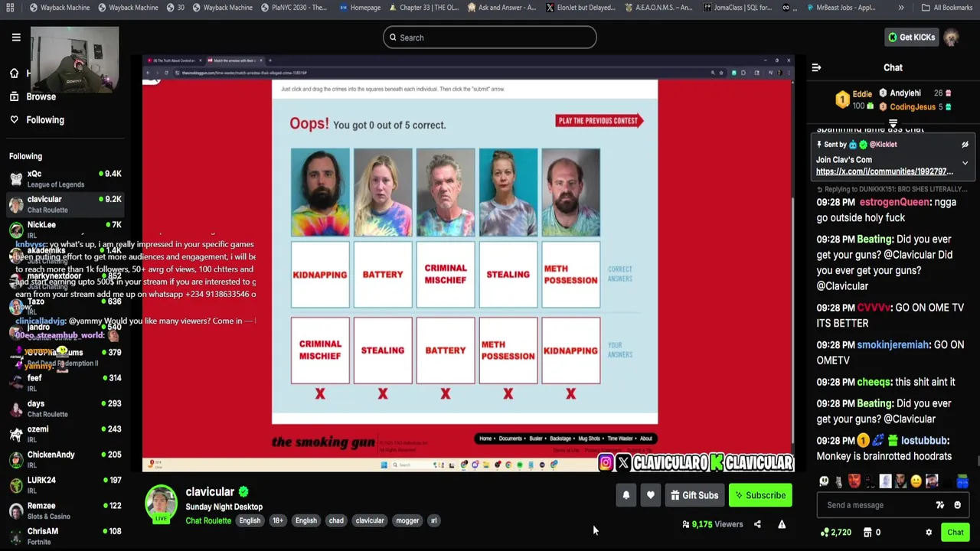Toggle stream notifications bell
980x551 pixels.
(626, 495)
